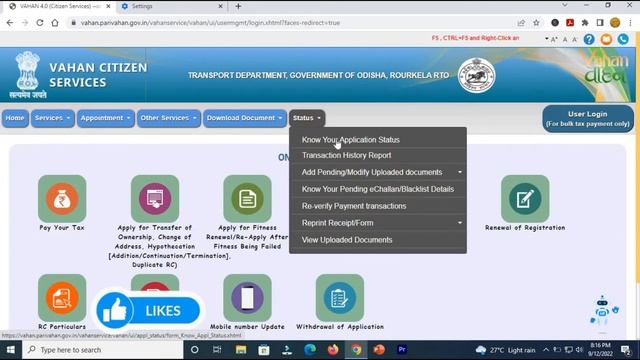This screenshot has height=360, width=640.
Task: Click the Windows search box
Action: [x=102, y=350]
